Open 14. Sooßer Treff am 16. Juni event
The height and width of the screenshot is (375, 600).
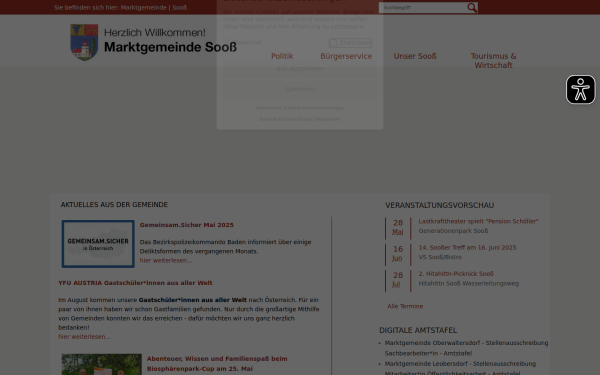coord(467,248)
